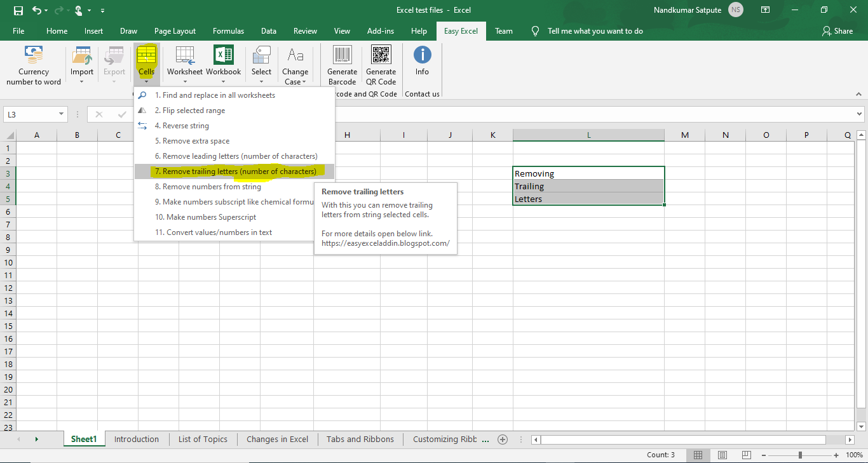
Task: Switch to the Home ribbon tab
Action: 57,30
